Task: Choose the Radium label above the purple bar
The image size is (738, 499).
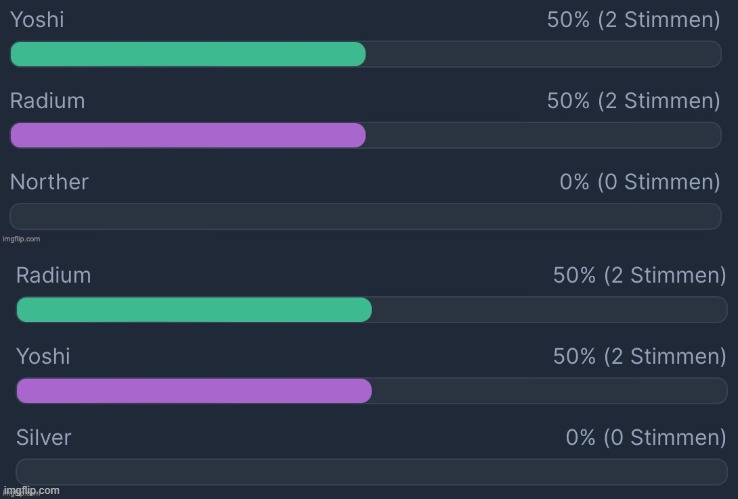Action: (x=48, y=101)
